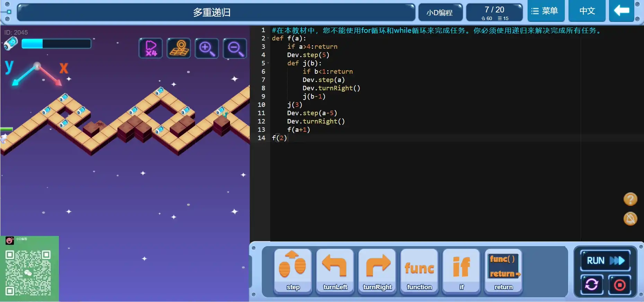The height and width of the screenshot is (302, 644).
Task: Click the energy progress bar
Action: click(x=56, y=44)
